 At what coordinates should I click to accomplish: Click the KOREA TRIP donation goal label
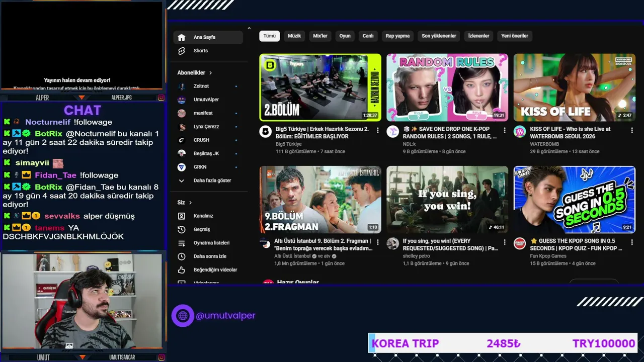(x=405, y=344)
